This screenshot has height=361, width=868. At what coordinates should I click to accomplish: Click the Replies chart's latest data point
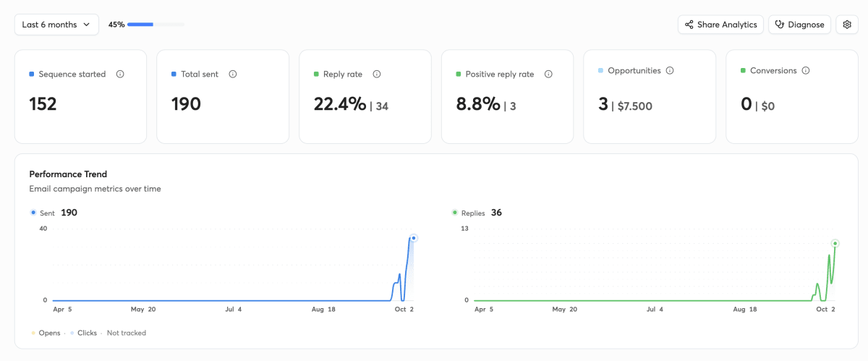coord(835,243)
